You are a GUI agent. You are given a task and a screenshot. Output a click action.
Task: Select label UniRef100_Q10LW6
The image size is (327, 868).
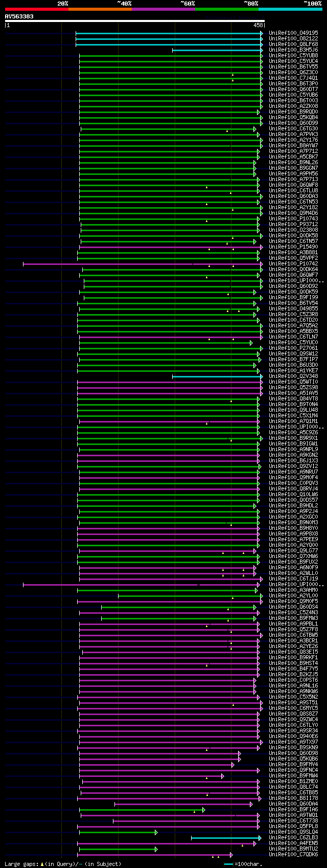pos(293,494)
